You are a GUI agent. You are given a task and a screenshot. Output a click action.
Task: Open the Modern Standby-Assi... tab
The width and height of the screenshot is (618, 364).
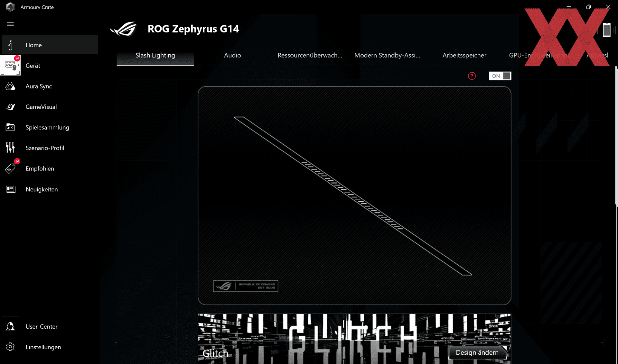pyautogui.click(x=387, y=55)
